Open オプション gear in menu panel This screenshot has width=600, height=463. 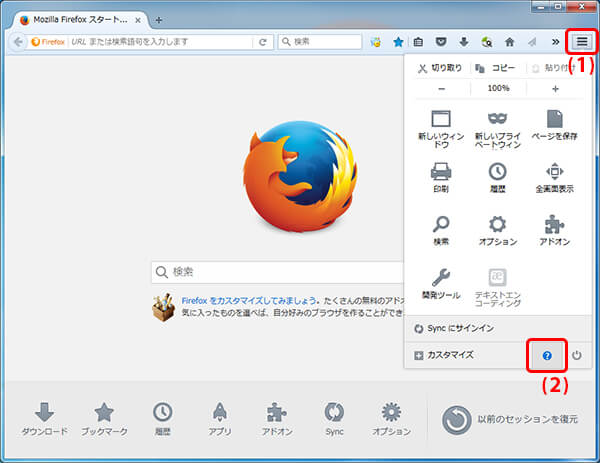tap(497, 230)
